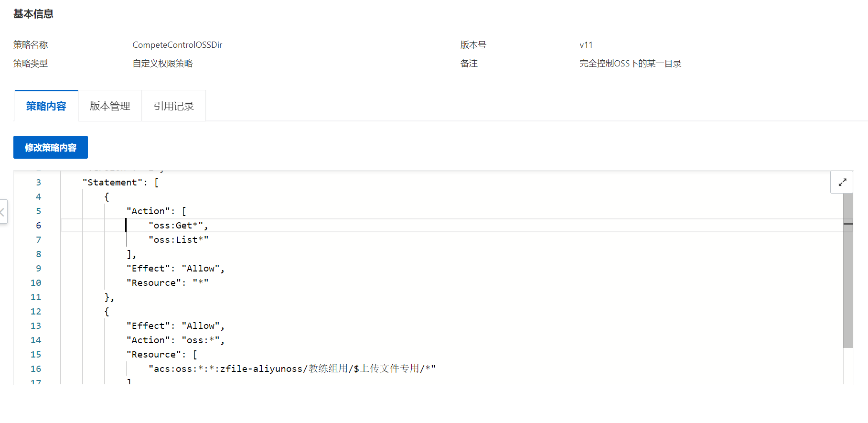Click the 修改策略内容 button

pos(51,148)
